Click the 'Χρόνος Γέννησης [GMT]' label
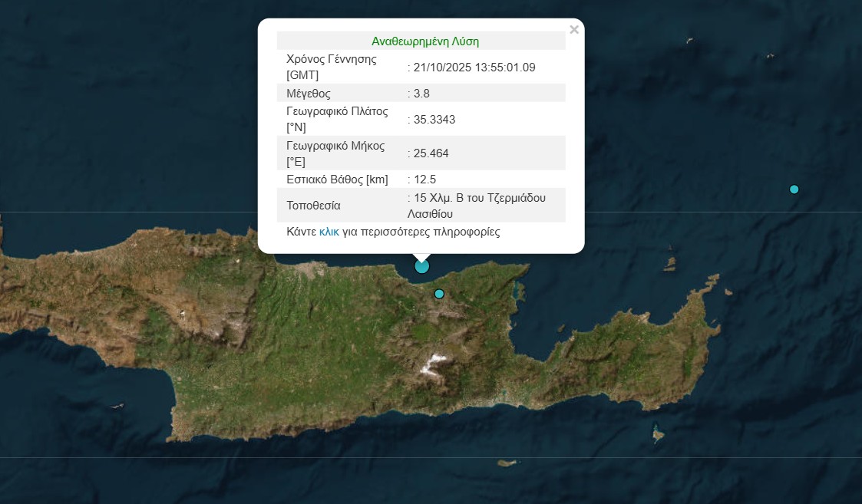Viewport: 862px width, 504px height. pyautogui.click(x=332, y=68)
